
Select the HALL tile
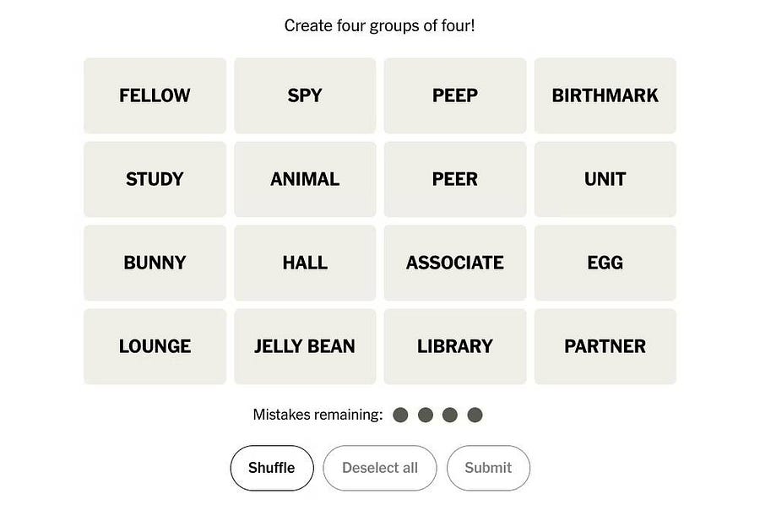coord(305,263)
